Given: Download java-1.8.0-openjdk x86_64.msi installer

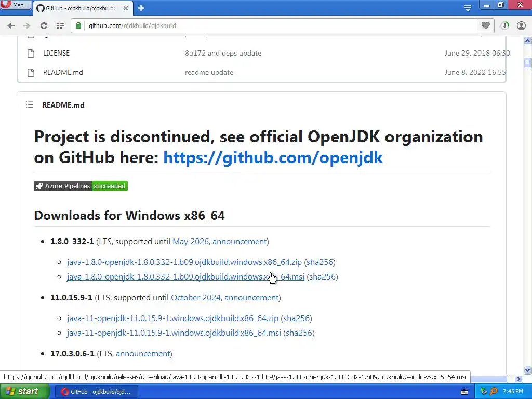Looking at the screenshot, I should [x=185, y=277].
